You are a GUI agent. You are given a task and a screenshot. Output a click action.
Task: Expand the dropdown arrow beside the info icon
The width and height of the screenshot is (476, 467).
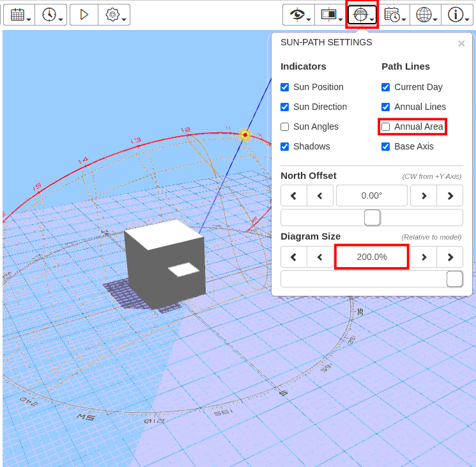pyautogui.click(x=467, y=20)
